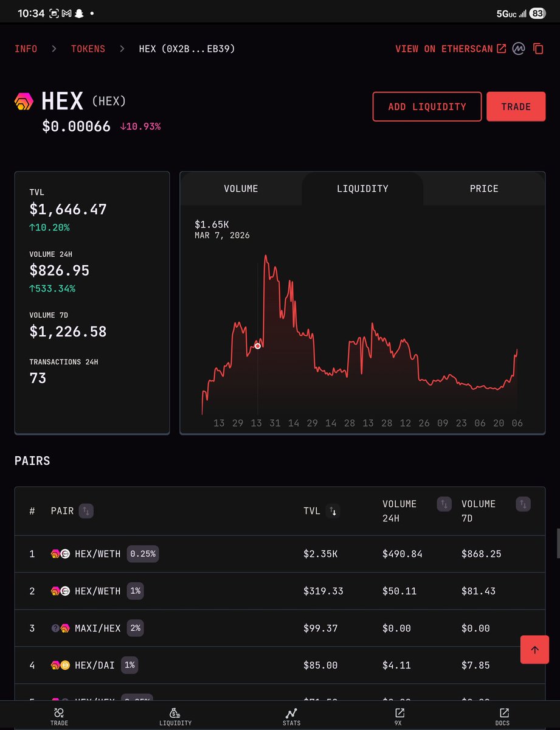The image size is (560, 730).
Task: Click TVL value $319.33
Action: point(323,591)
